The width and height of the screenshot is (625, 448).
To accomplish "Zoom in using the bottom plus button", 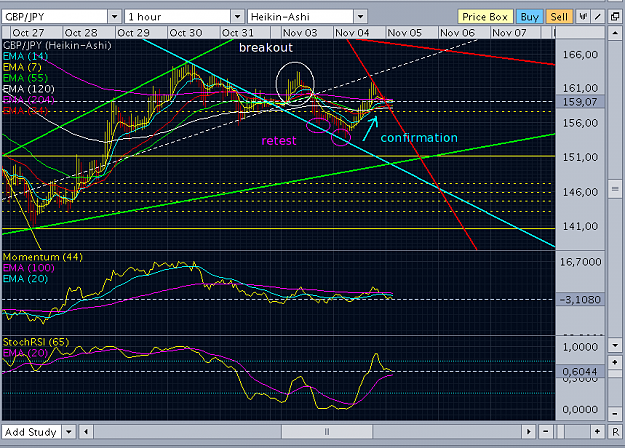I will 597,432.
